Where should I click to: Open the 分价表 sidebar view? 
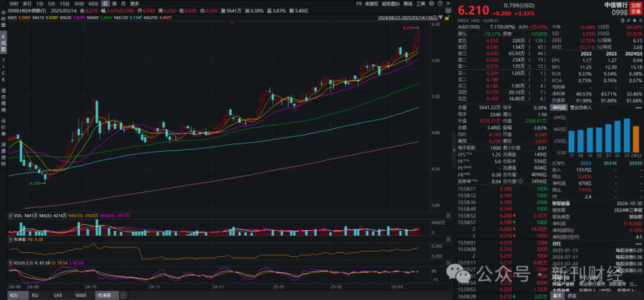point(3,127)
